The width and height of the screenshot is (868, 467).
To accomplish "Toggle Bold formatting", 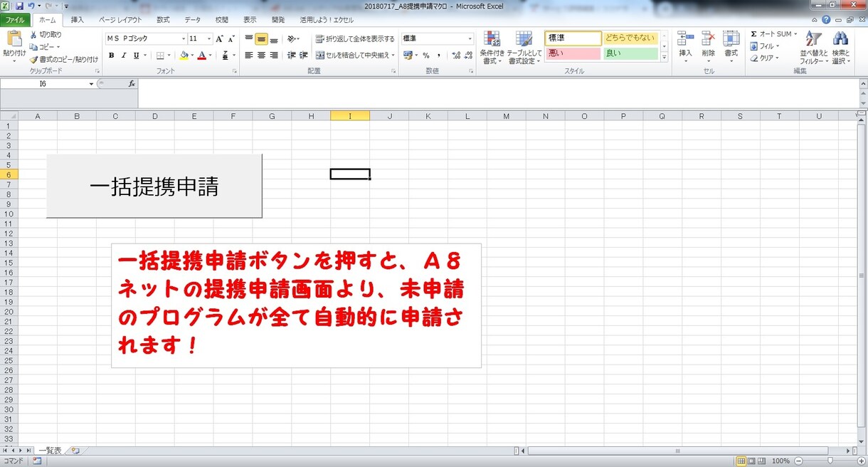I will pos(111,55).
